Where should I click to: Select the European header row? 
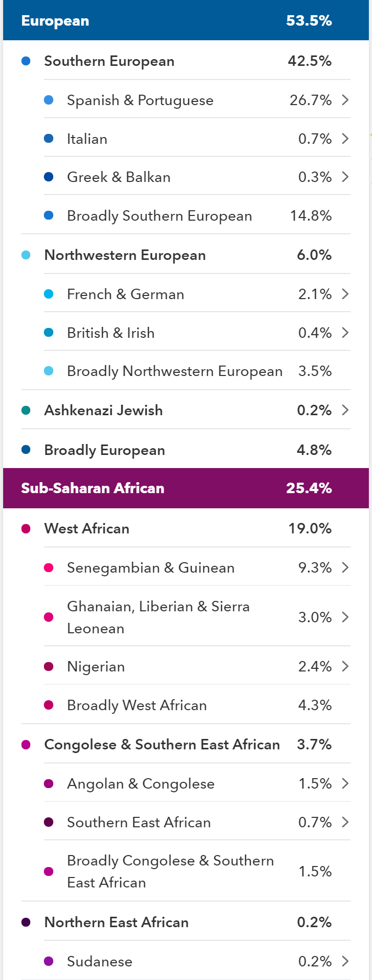(186, 21)
